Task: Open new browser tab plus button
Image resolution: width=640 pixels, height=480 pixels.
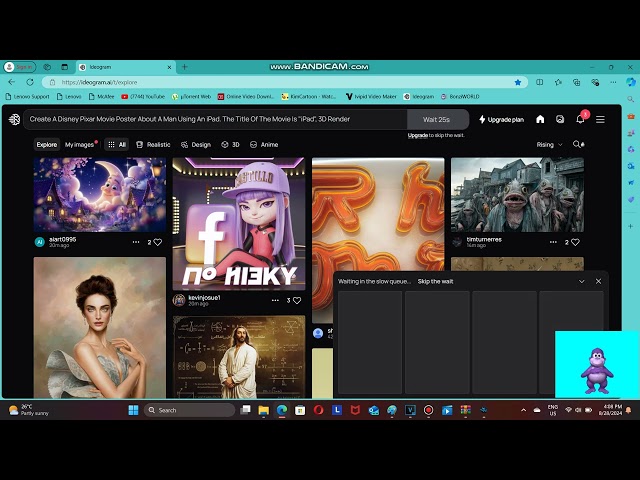Action: click(184, 67)
